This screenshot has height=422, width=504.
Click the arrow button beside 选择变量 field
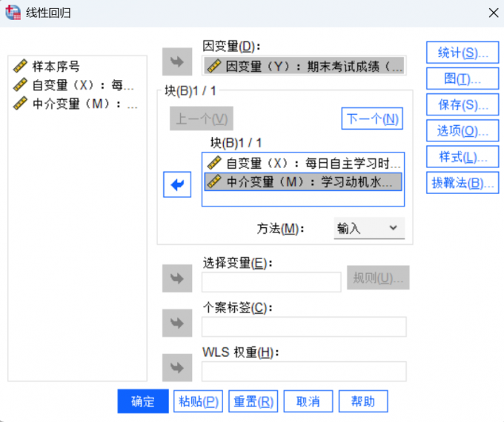click(x=177, y=278)
